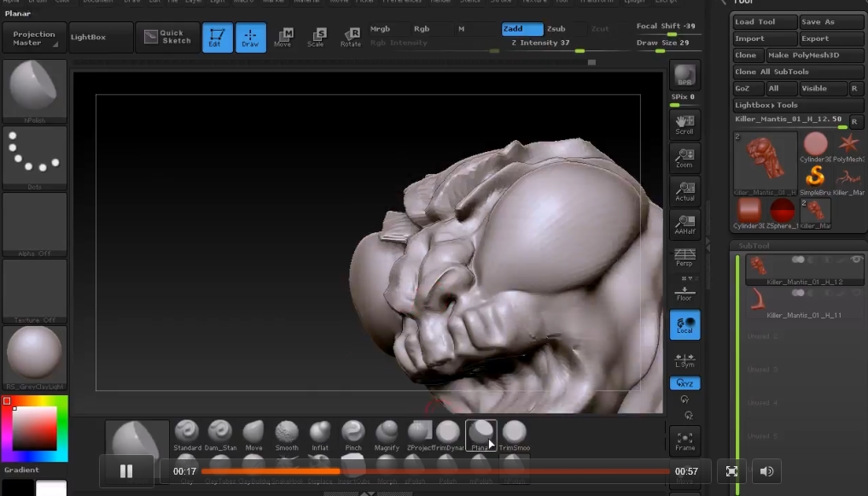Click the AAHalf view icon
868x496 pixels.
(x=684, y=225)
